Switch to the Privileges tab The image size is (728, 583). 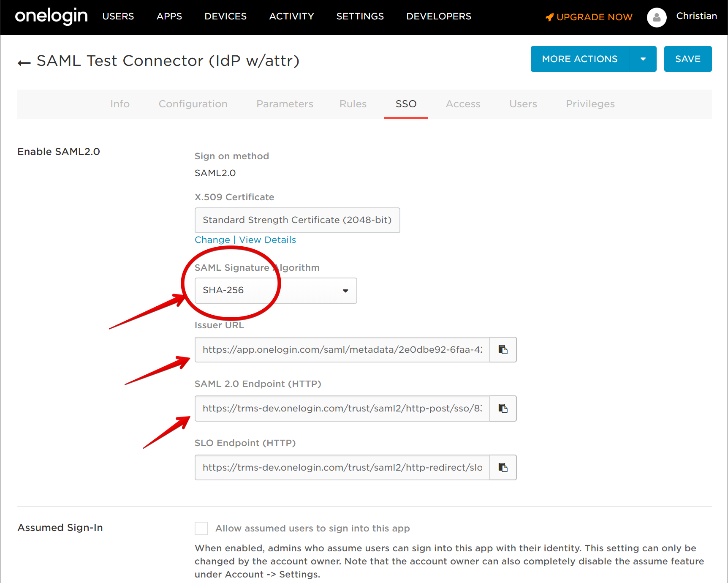[x=590, y=104]
